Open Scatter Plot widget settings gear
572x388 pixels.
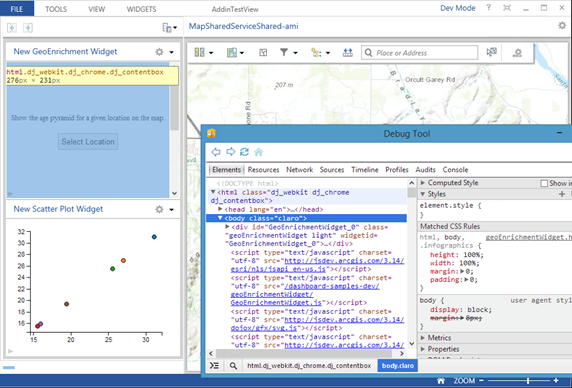(159, 209)
